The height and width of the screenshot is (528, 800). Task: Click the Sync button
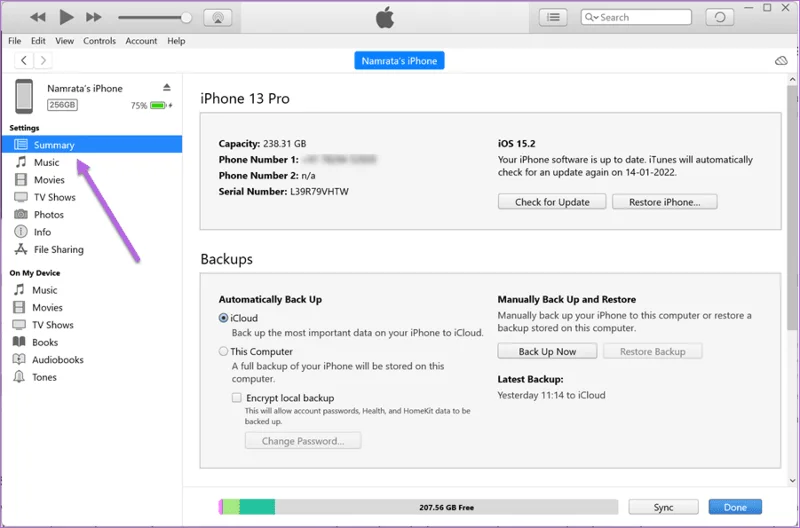pyautogui.click(x=663, y=507)
